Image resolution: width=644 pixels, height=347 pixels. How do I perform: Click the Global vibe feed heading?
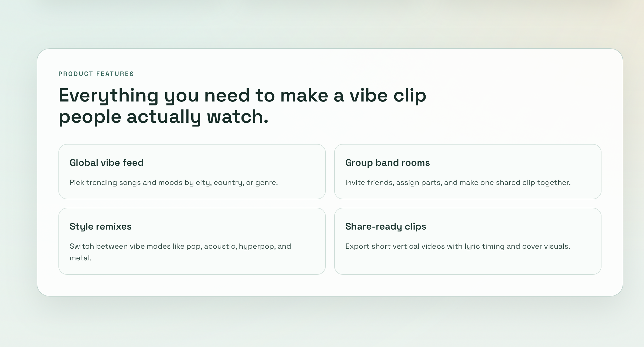(106, 163)
